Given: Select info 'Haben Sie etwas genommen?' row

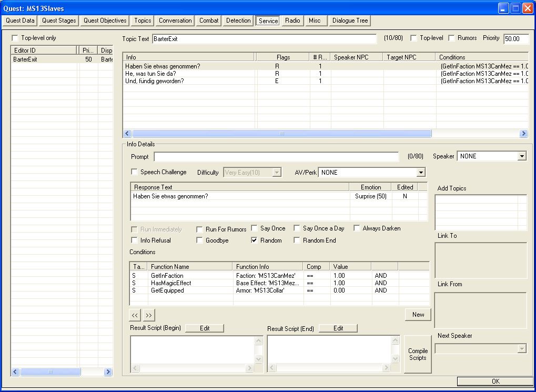Looking at the screenshot, I should [x=325, y=66].
